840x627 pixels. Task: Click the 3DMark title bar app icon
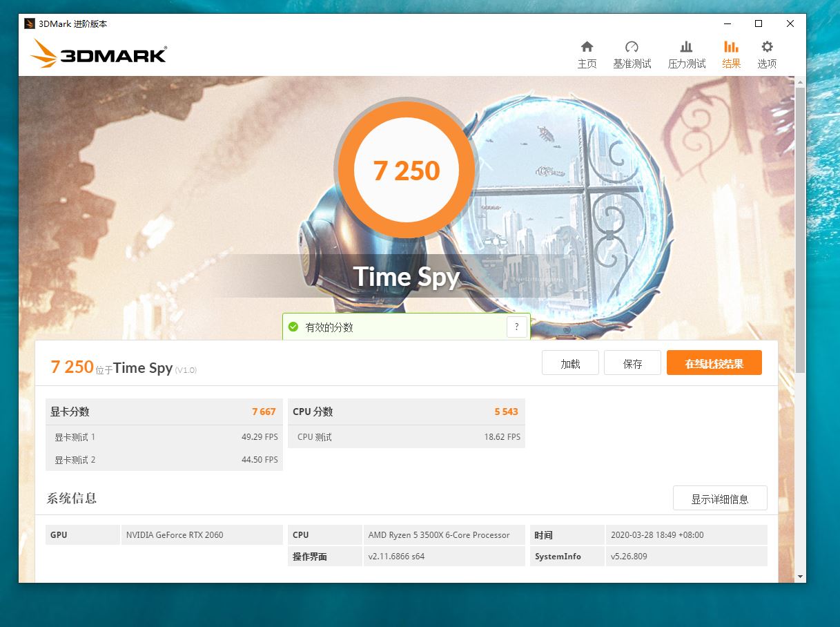[x=30, y=23]
